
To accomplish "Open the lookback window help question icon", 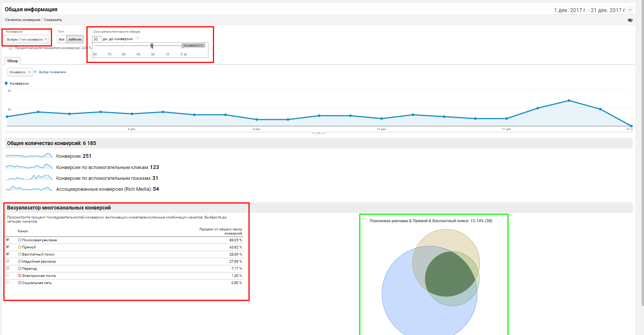I will click(138, 38).
